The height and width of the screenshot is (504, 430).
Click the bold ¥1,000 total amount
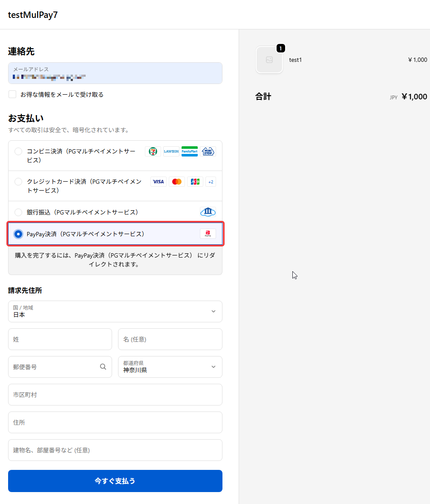click(x=414, y=96)
